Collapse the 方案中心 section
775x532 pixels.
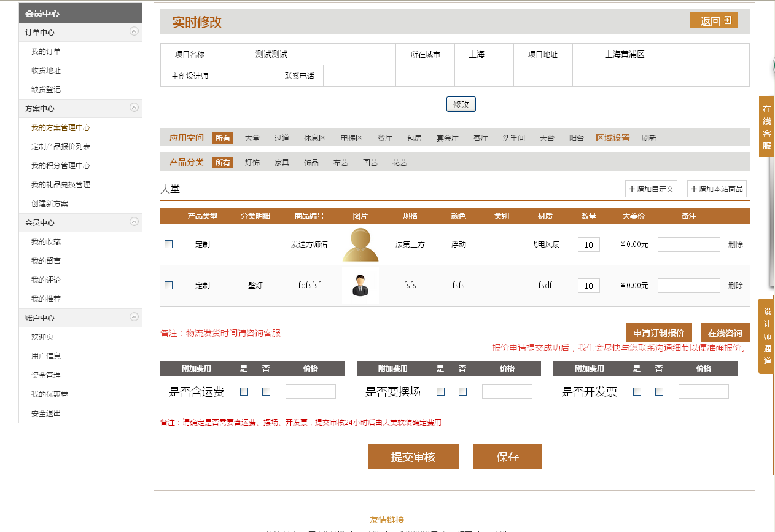tap(134, 108)
